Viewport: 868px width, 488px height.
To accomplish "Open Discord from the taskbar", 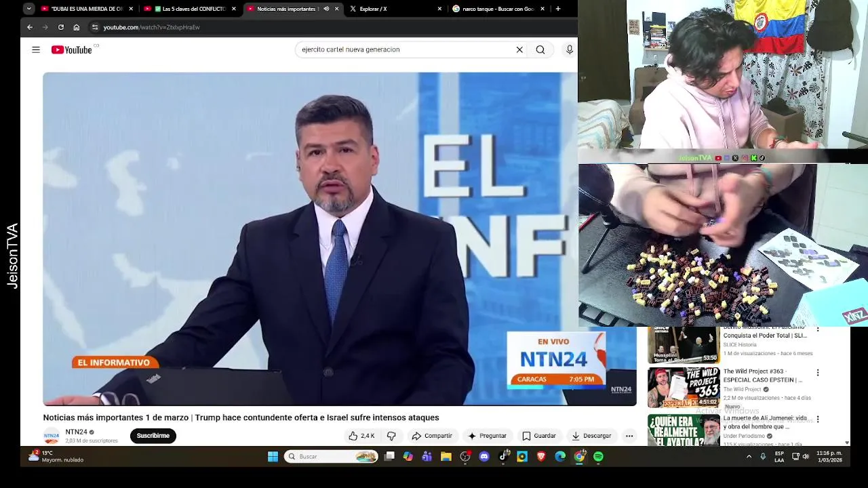I will (x=484, y=457).
